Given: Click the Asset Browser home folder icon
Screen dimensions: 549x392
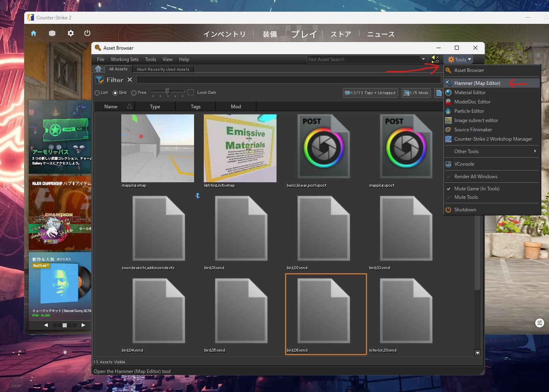Looking at the screenshot, I should 98,69.
